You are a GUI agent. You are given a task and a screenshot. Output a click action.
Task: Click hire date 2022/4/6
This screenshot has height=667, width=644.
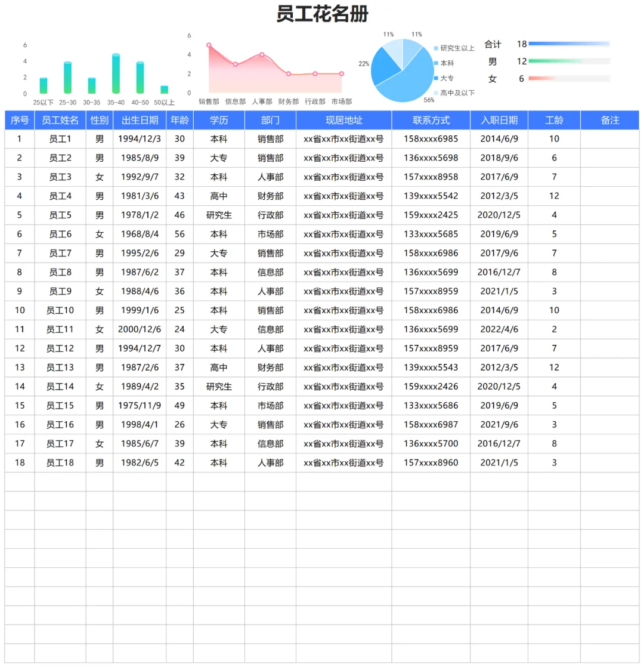[499, 329]
